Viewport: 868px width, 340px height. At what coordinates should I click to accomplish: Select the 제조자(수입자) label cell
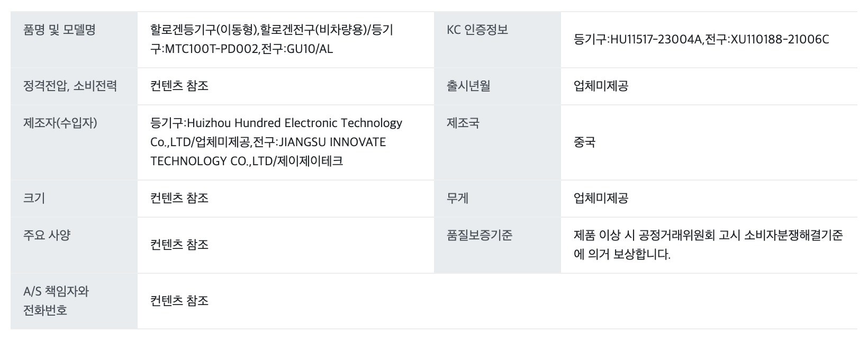click(60, 123)
